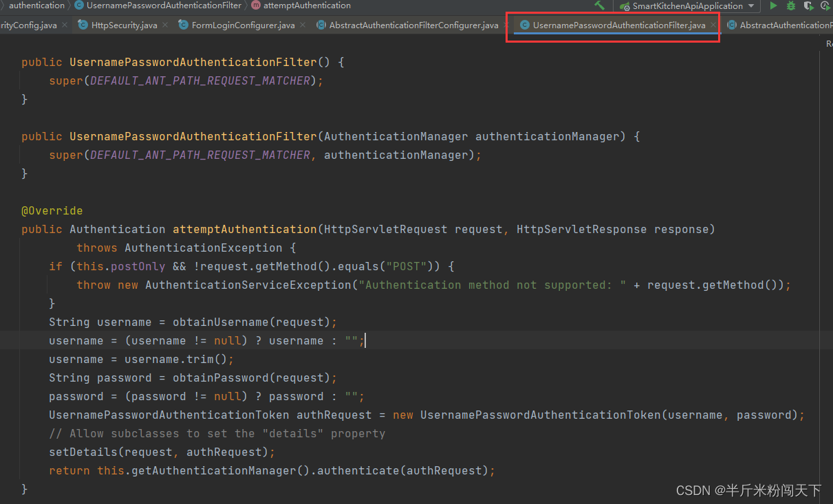The height and width of the screenshot is (504, 833).
Task: Click the highlighted username ternary line in editor
Action: click(x=206, y=340)
